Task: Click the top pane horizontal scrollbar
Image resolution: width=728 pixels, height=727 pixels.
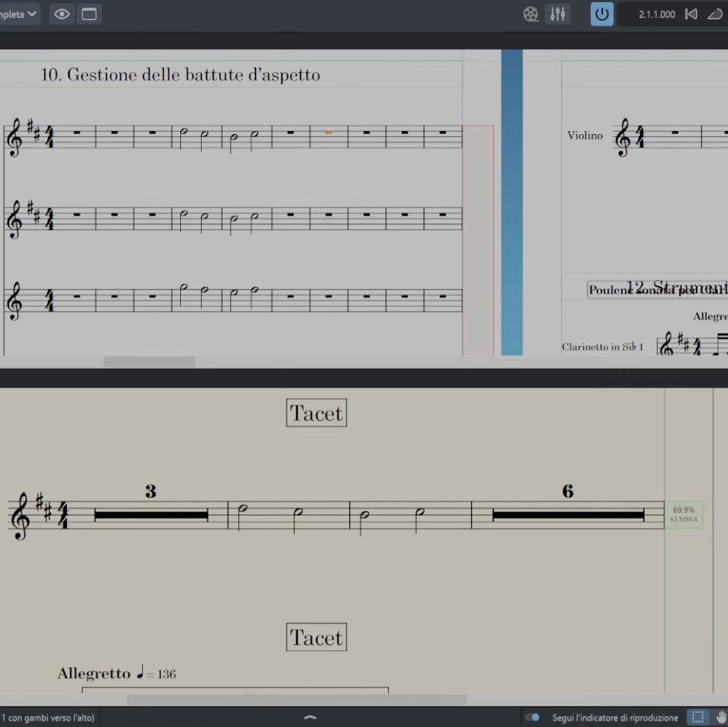Action: click(x=149, y=362)
